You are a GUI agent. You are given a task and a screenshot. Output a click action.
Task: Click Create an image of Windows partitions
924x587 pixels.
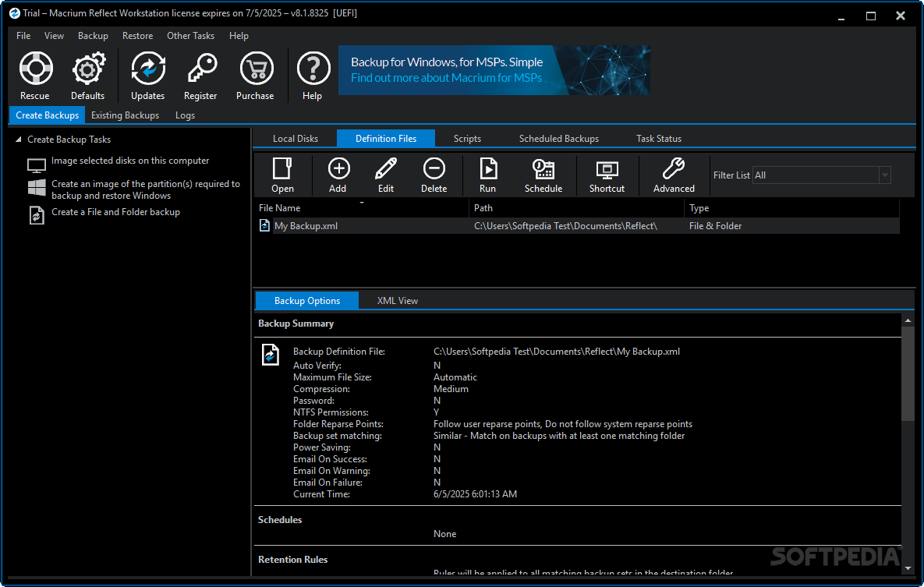tap(146, 189)
